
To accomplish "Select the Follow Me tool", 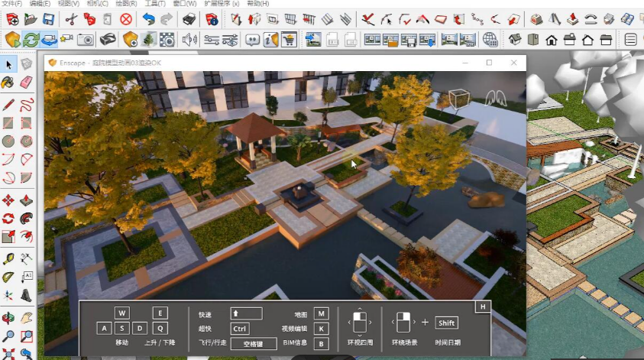I will point(26,219).
